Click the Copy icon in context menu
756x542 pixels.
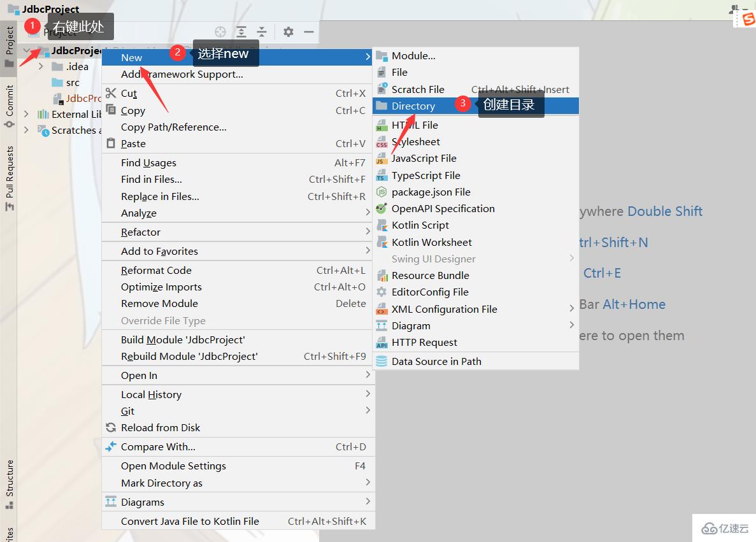[111, 110]
